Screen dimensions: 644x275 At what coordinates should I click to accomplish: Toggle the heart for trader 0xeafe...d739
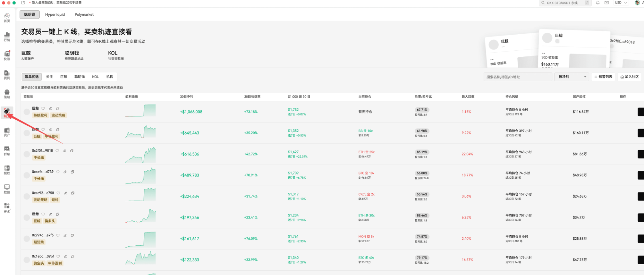click(x=58, y=172)
